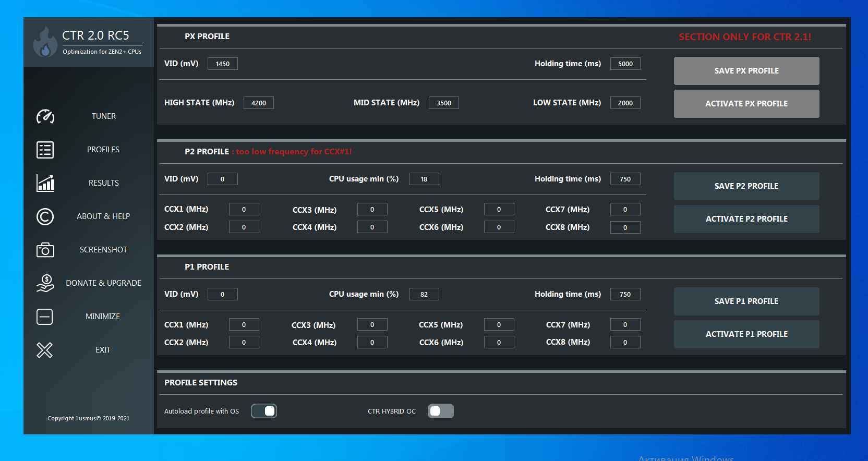
Task: Focus P1 profile VID (mV) field
Action: tap(223, 294)
